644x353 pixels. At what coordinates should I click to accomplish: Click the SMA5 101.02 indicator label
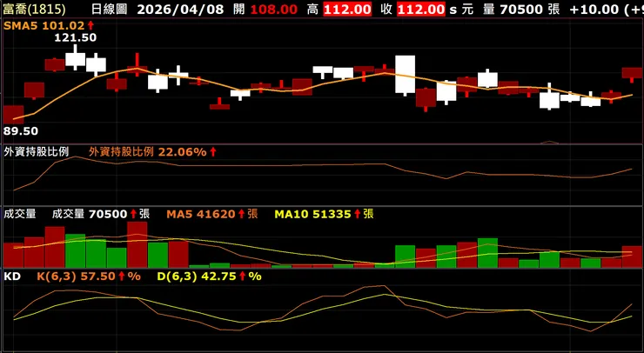[x=49, y=26]
